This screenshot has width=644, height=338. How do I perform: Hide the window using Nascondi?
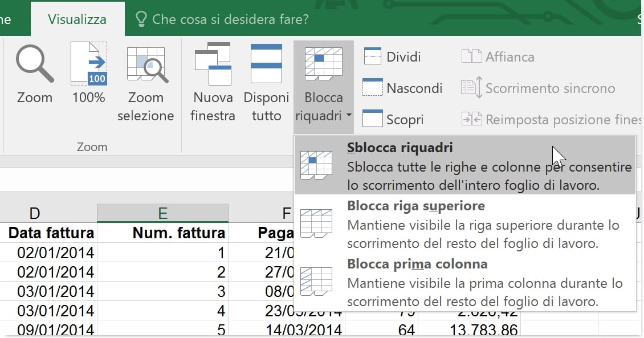[402, 88]
